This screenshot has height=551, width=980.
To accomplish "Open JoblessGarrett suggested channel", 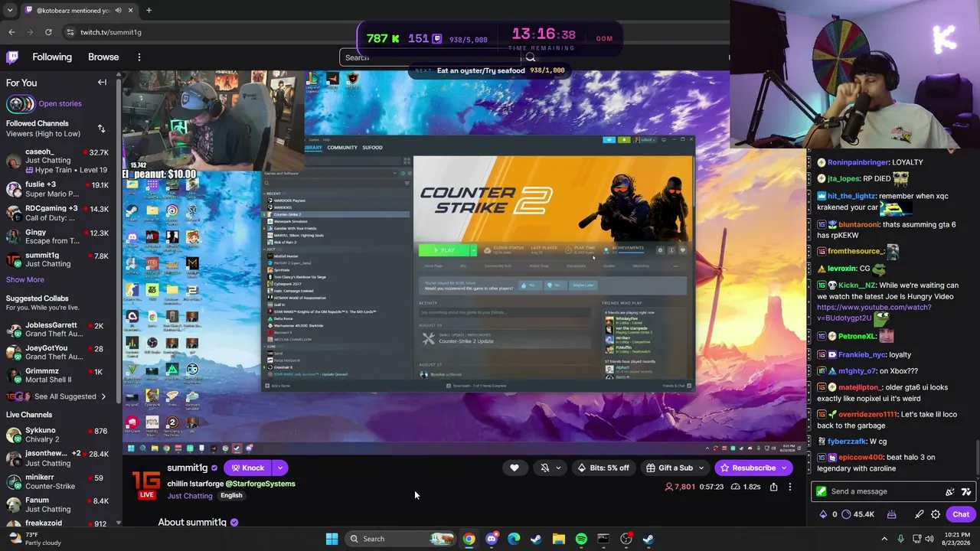I will click(x=57, y=329).
